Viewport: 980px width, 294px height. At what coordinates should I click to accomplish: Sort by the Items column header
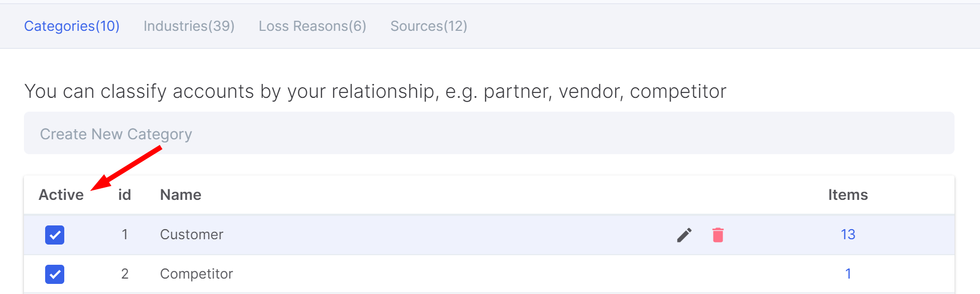[848, 195]
